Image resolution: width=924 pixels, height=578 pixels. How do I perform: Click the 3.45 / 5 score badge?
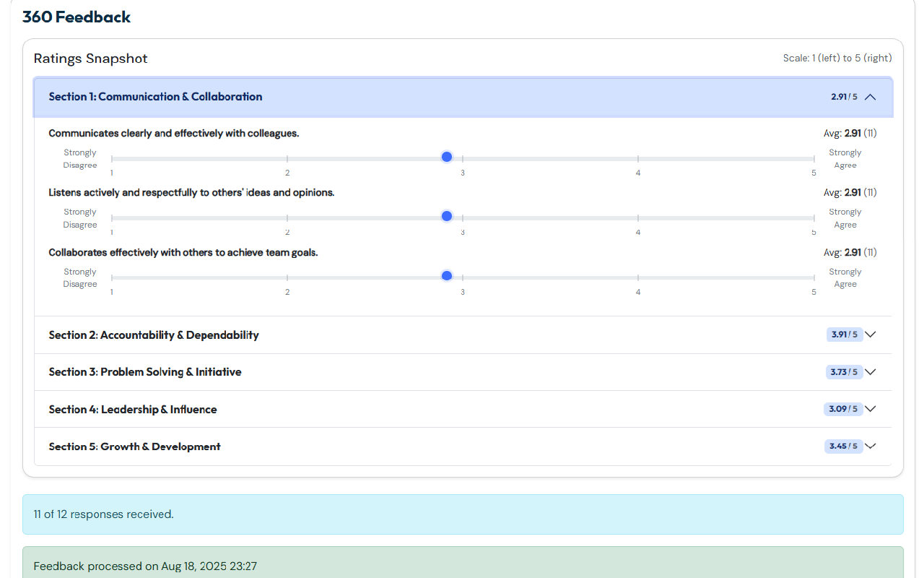[x=843, y=447]
